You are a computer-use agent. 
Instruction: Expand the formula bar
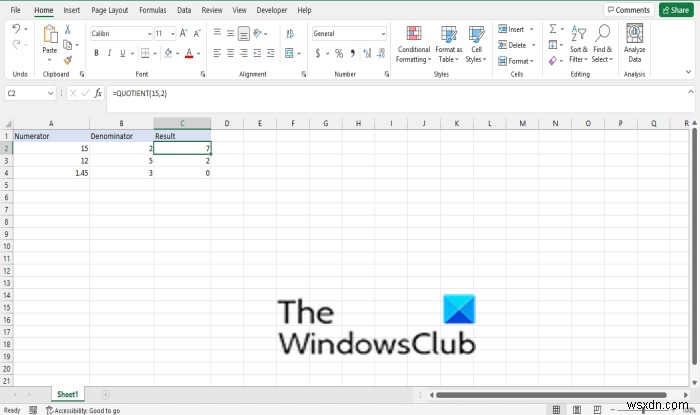[x=691, y=92]
